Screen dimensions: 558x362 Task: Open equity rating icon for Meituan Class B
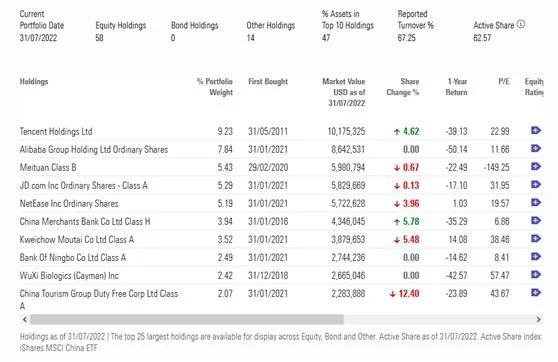(x=536, y=166)
